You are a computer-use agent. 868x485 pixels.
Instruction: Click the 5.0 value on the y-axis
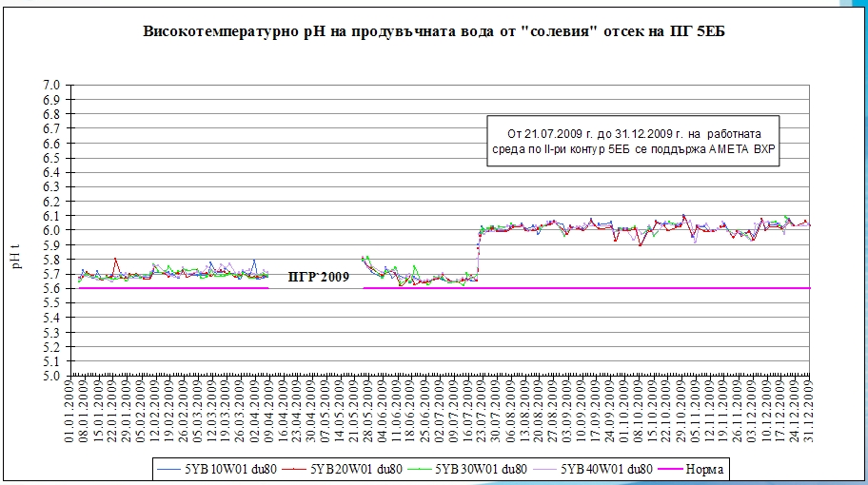(x=52, y=376)
